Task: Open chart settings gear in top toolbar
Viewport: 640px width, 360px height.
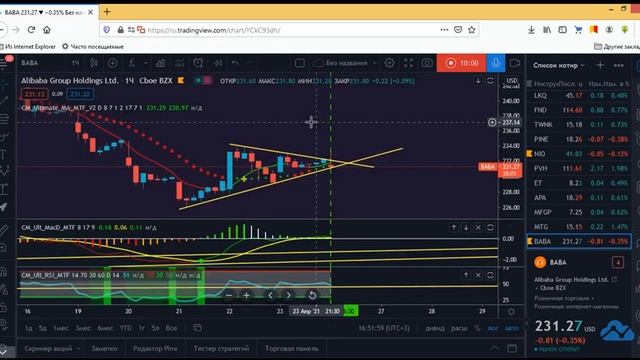Action: (x=389, y=63)
